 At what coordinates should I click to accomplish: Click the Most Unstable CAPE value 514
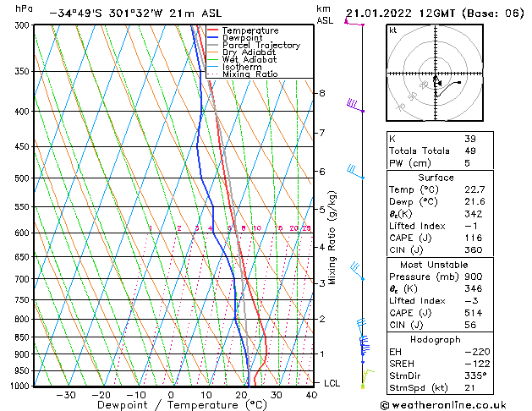pos(474,313)
